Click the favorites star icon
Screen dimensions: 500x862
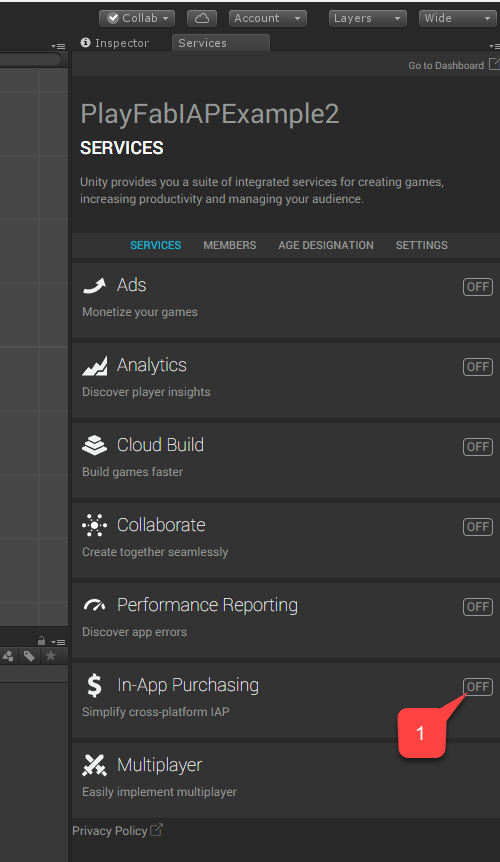[x=51, y=656]
